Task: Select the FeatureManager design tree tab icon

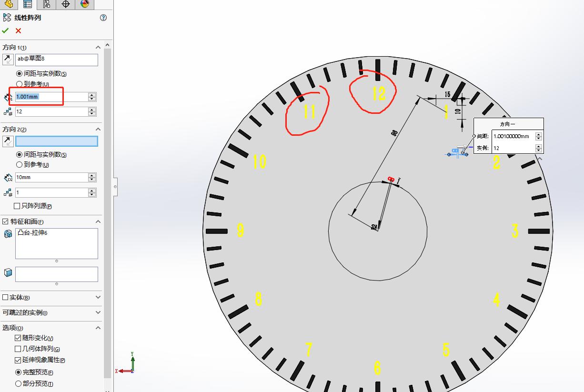Action: [10, 5]
